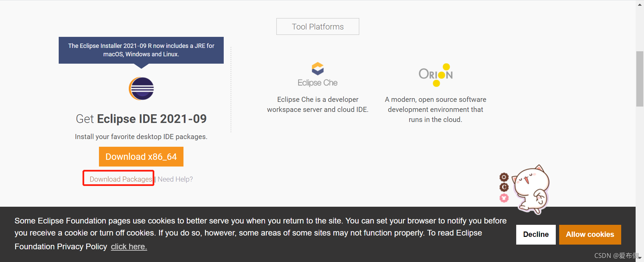Click the pink star flower icon beside the cat
The image size is (644, 262).
[504, 198]
